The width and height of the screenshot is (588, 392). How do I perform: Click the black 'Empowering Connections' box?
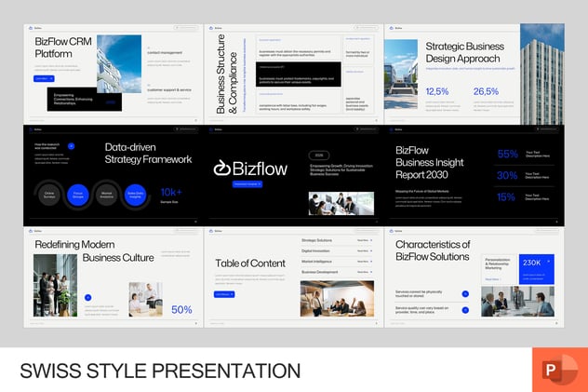(85, 99)
